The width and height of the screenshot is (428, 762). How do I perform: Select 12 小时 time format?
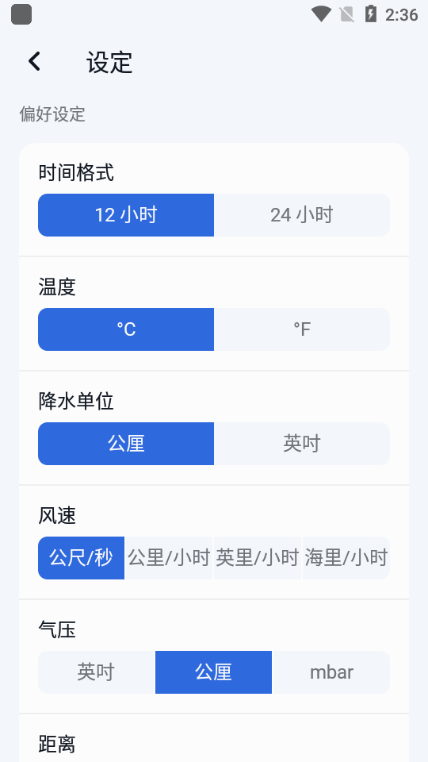pyautogui.click(x=126, y=215)
